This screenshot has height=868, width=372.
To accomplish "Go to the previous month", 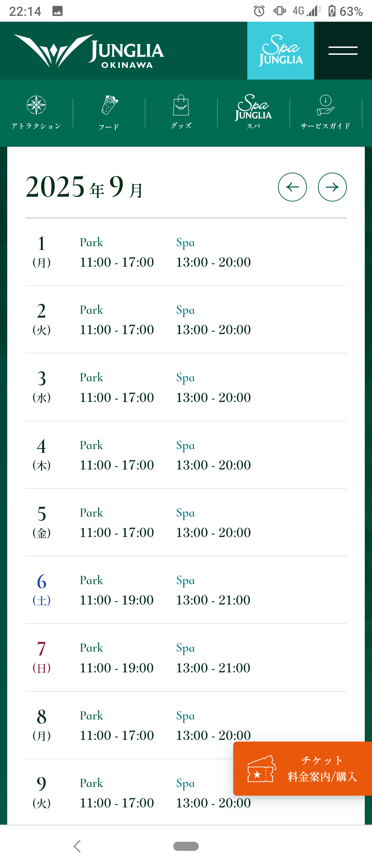I will pyautogui.click(x=292, y=187).
